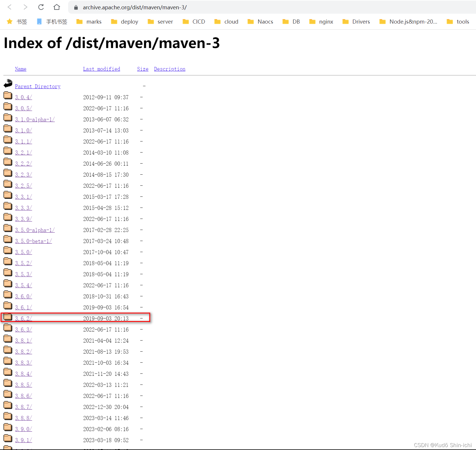The height and width of the screenshot is (450, 476).
Task: Reload the page with refresh icon
Action: coord(41,7)
